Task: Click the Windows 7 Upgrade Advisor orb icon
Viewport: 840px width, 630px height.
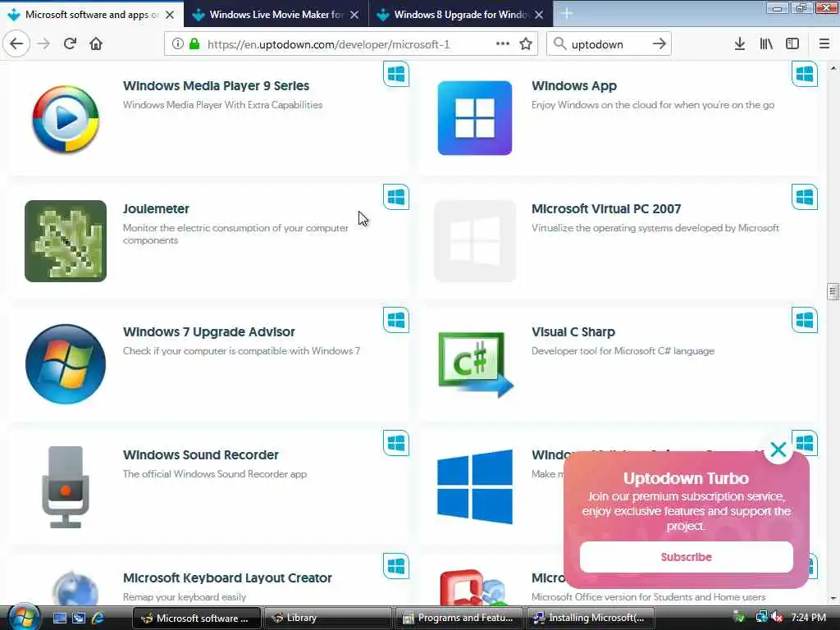Action: click(x=66, y=363)
